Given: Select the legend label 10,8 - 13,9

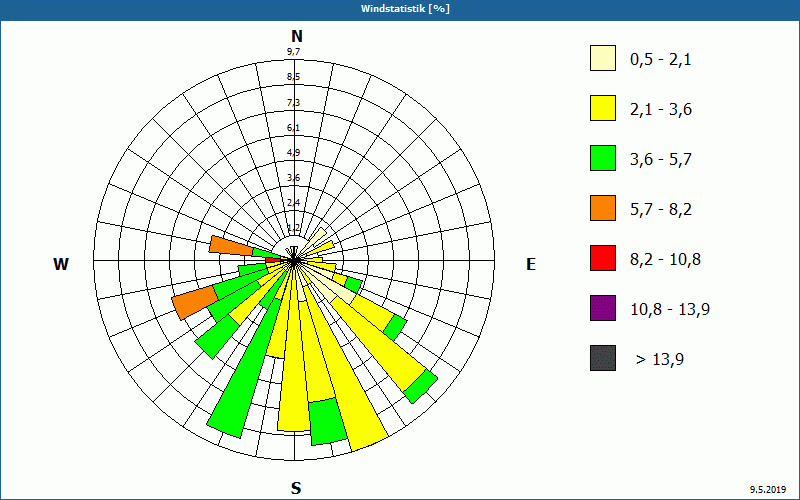Looking at the screenshot, I should coord(670,310).
